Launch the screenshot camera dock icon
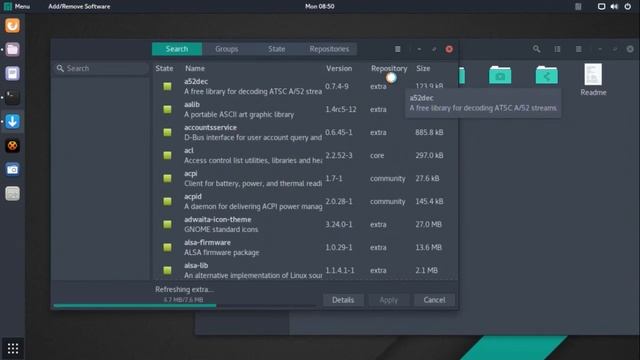This screenshot has width=640, height=360. coord(12,169)
